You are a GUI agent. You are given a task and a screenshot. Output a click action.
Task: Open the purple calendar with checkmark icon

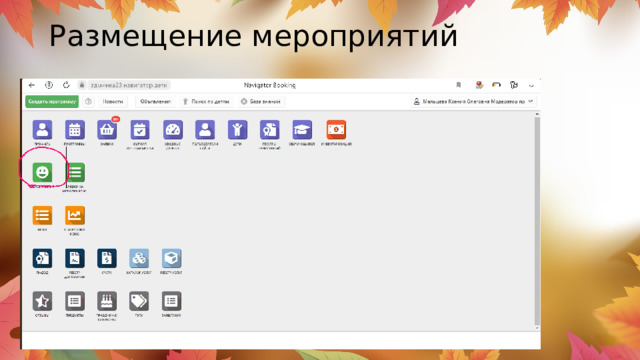[140, 130]
